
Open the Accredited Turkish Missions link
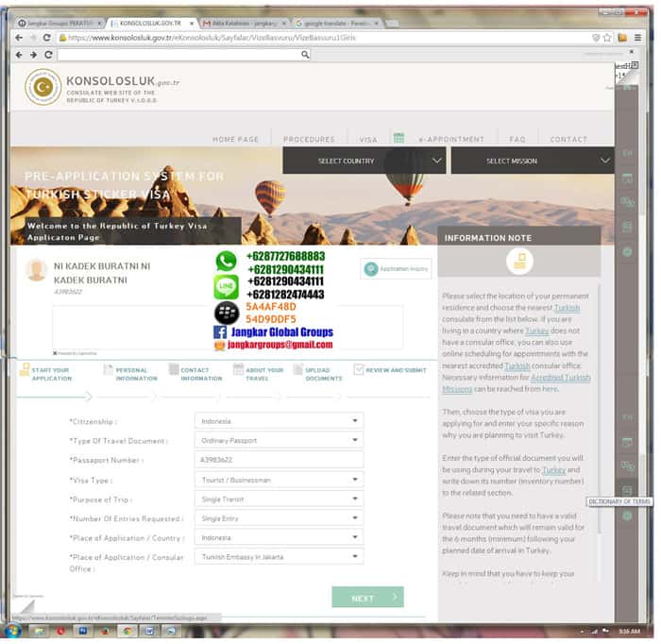tap(559, 378)
